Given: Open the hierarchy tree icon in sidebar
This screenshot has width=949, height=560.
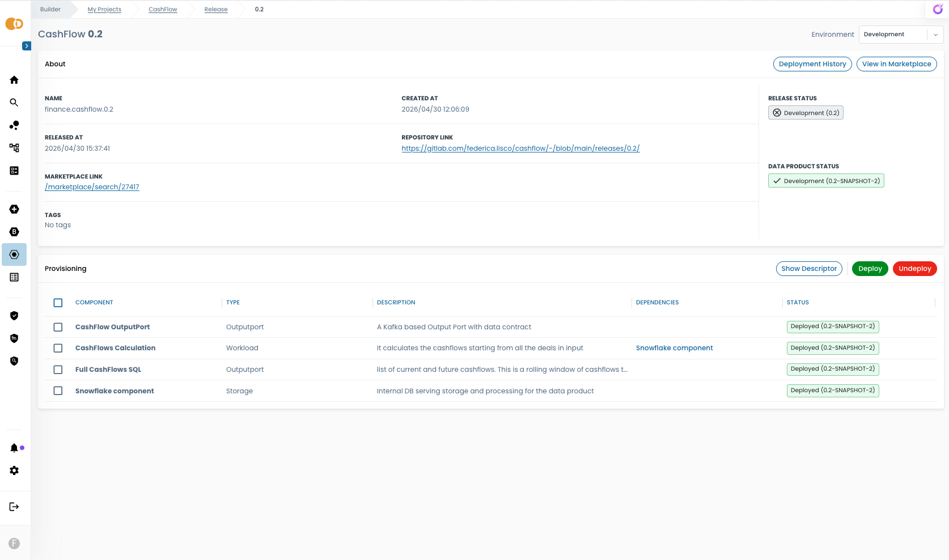Looking at the screenshot, I should pyautogui.click(x=14, y=148).
